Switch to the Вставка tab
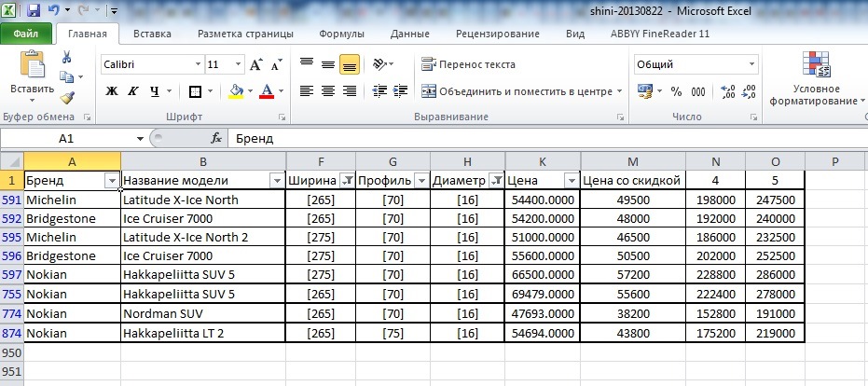Viewport: 868px width, 386px height. pyautogui.click(x=152, y=34)
